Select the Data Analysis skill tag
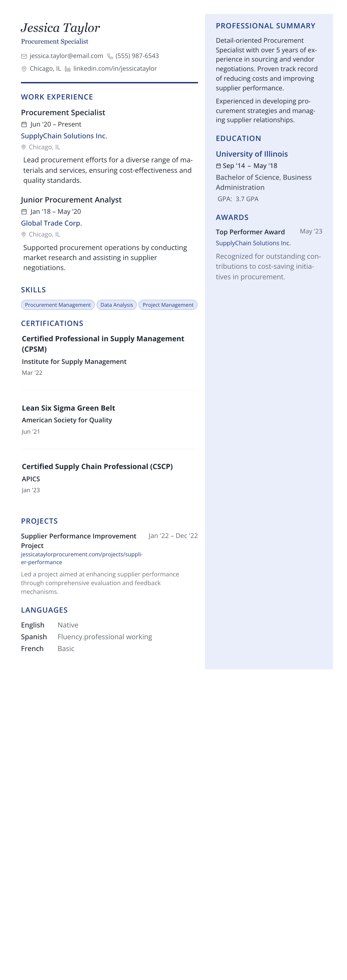The height and width of the screenshot is (980, 347). coord(116,305)
